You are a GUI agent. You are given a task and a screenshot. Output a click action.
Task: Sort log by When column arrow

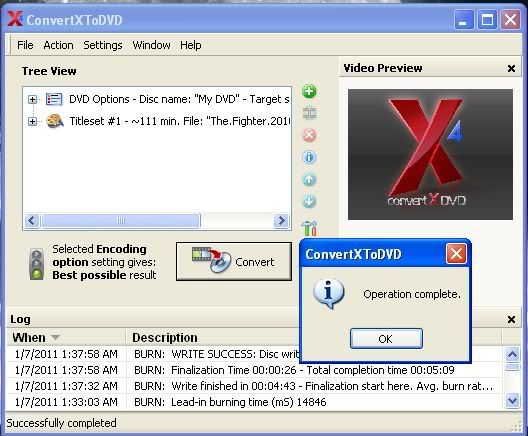(x=55, y=337)
